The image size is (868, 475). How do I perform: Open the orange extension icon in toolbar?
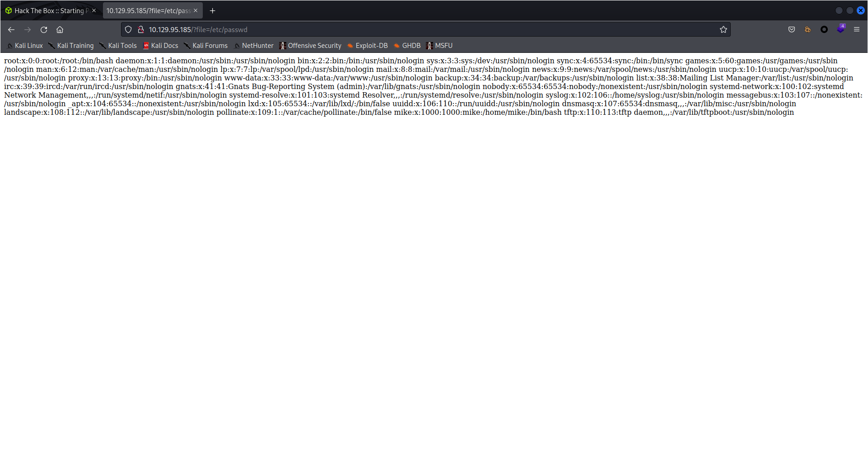(x=808, y=30)
